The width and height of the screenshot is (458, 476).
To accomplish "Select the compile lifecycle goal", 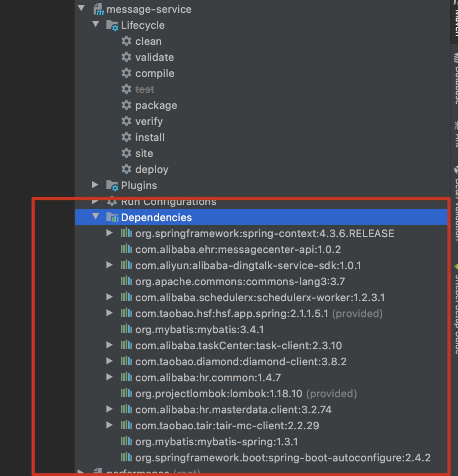I will 155,73.
